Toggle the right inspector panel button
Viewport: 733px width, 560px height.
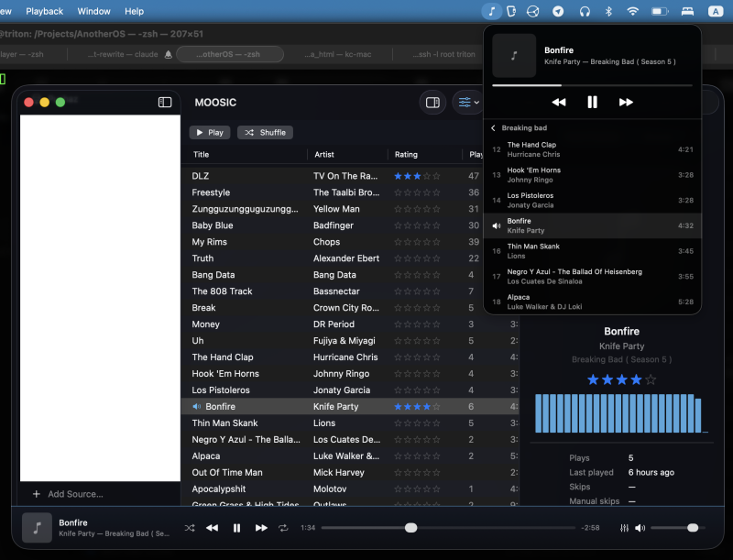coord(432,103)
